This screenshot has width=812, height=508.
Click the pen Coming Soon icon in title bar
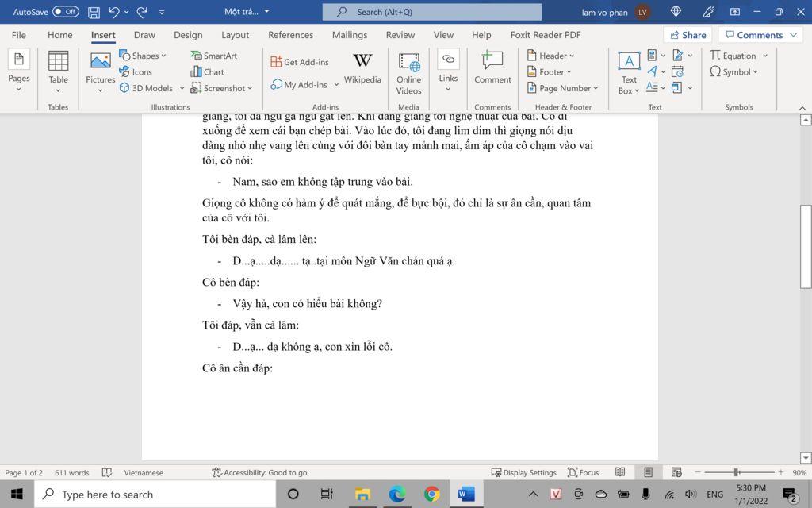coord(708,11)
